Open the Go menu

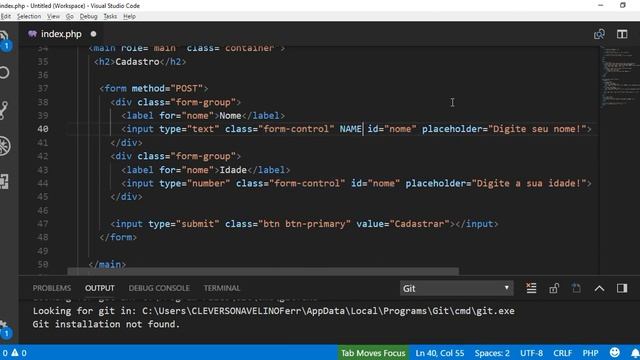coord(70,16)
